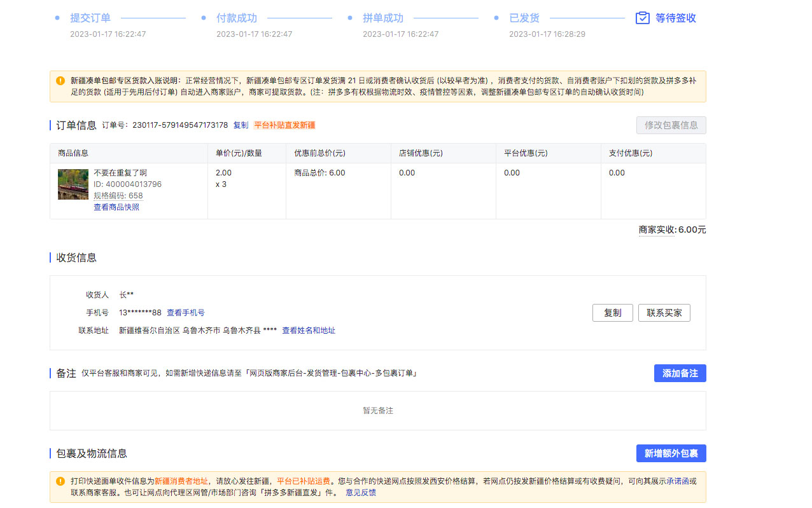Click the 修改包裹信息 button

[x=671, y=125]
